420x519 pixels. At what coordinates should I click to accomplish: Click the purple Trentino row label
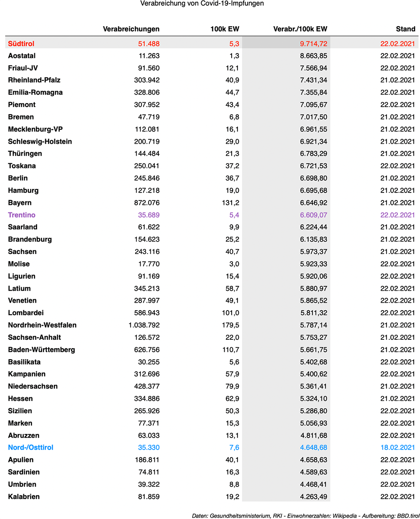(22, 215)
